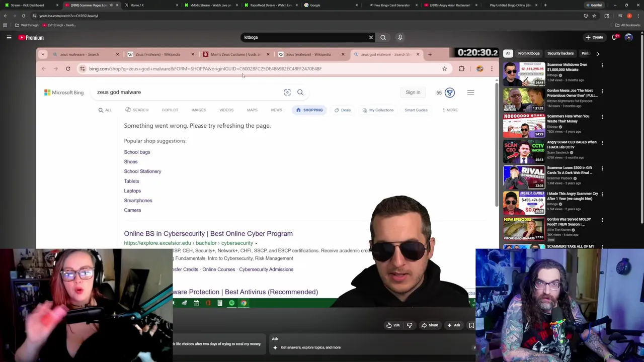This screenshot has width=644, height=362.
Task: Open YouTube account avatar menu
Action: coord(628,37)
